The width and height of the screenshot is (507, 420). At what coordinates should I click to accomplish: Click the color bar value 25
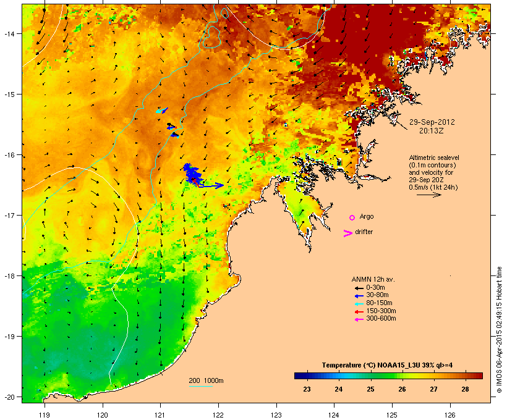370,389
